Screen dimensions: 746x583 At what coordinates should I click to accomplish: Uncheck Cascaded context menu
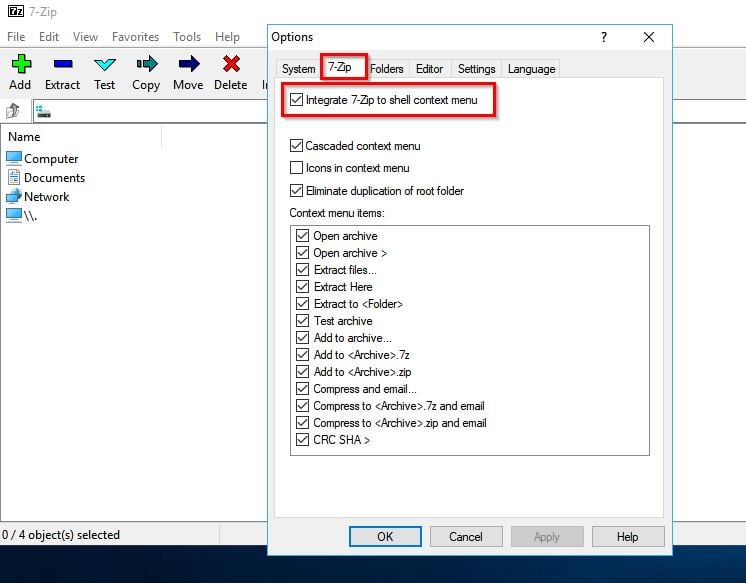coord(296,146)
